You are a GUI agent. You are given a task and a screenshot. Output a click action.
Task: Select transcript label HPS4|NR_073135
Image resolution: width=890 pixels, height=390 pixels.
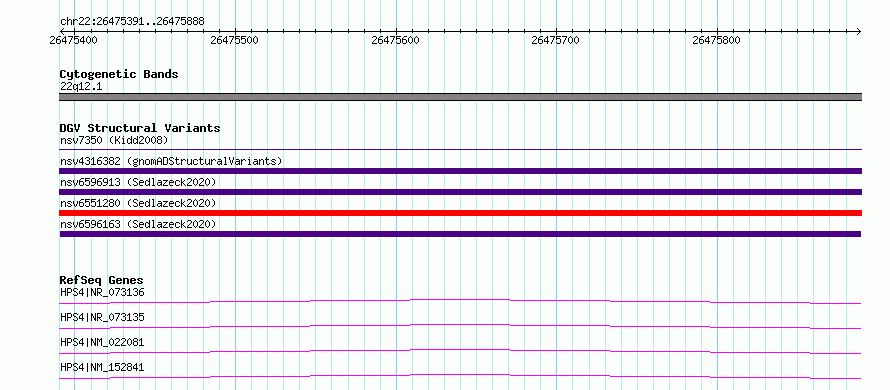point(102,317)
